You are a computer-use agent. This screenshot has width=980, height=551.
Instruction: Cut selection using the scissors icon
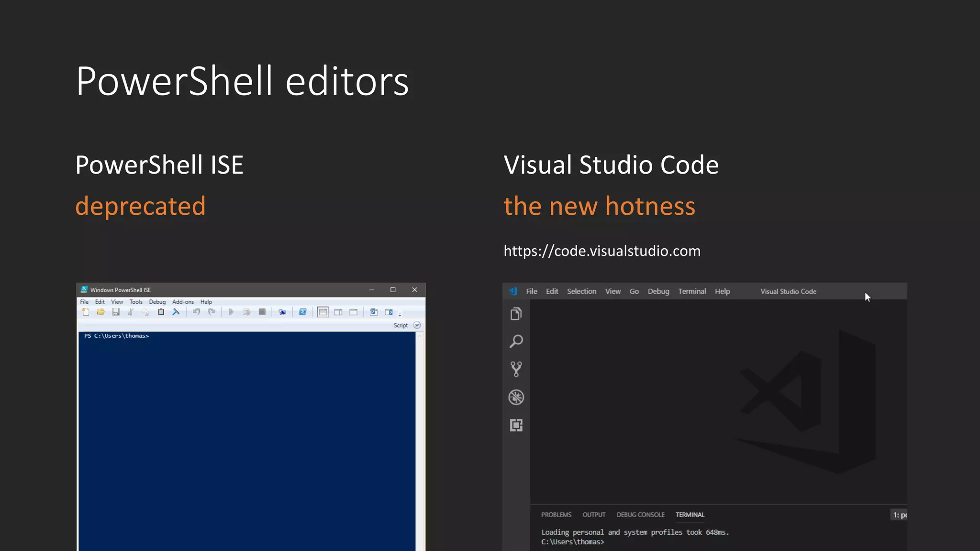click(131, 312)
